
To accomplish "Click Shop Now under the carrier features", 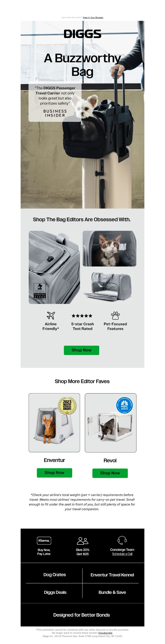I will (82, 350).
